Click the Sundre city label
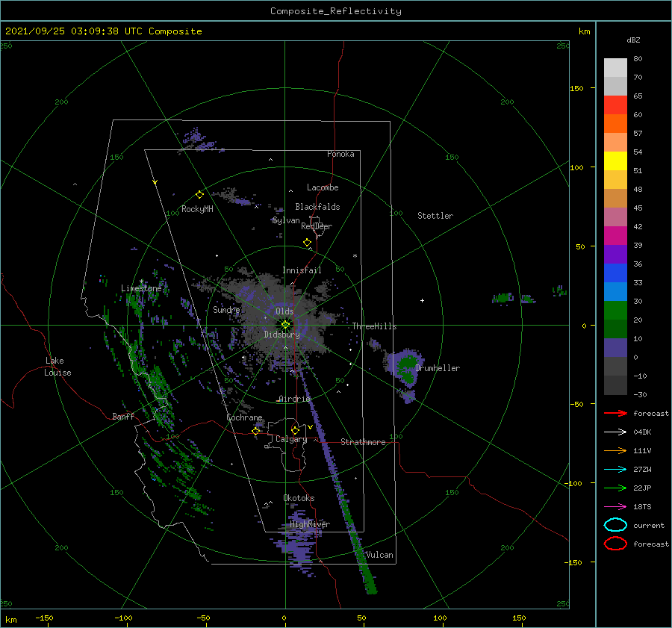The height and width of the screenshot is (628, 672). pos(226,309)
